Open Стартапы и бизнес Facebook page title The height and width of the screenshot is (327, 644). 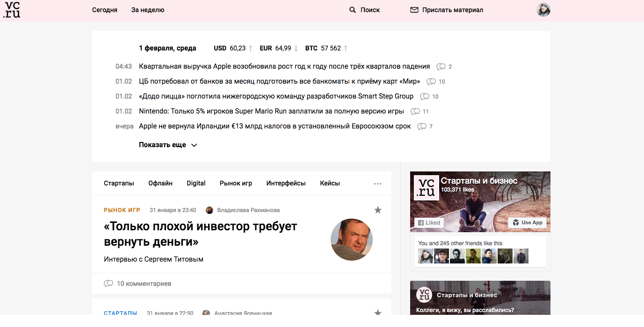[479, 181]
